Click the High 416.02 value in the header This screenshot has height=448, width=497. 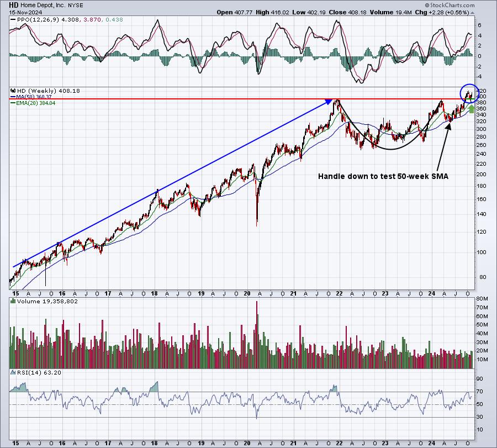tap(272, 12)
